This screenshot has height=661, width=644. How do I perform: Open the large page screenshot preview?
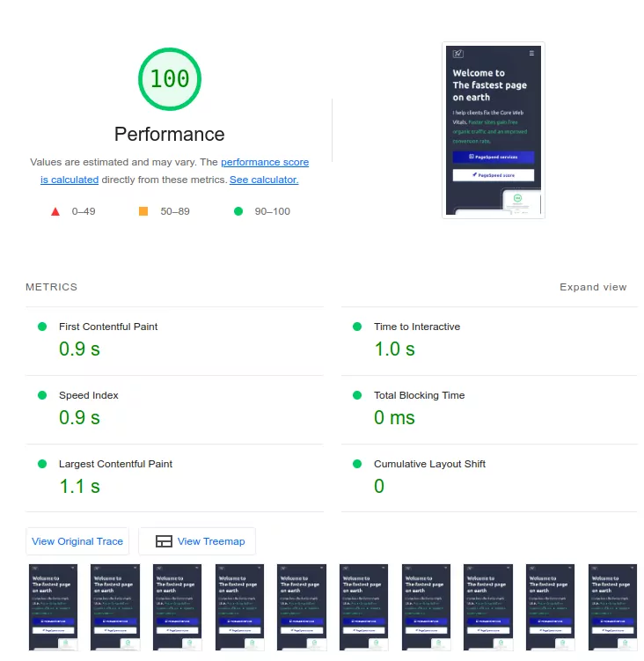(493, 129)
